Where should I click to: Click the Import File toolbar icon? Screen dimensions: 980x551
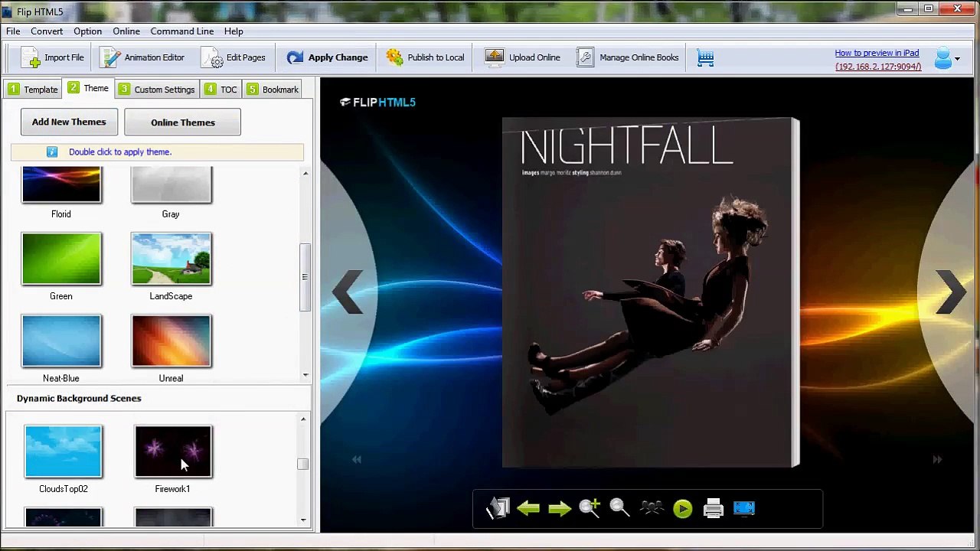click(31, 57)
